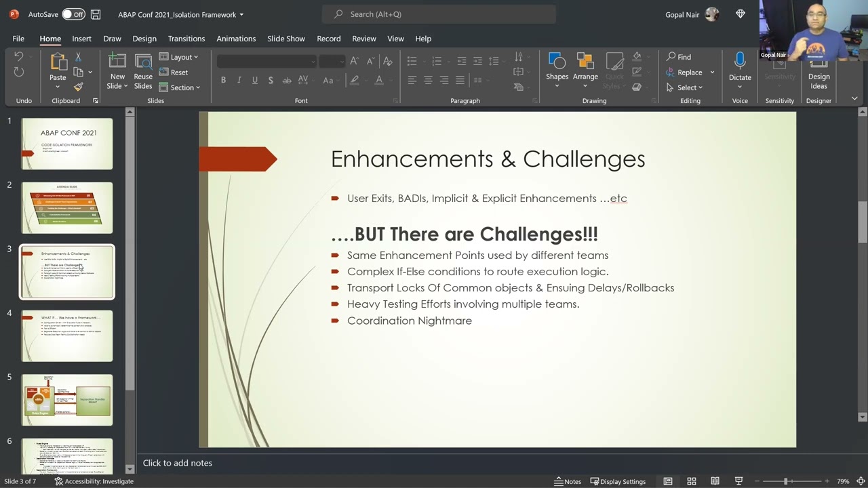The width and height of the screenshot is (868, 488).
Task: Click to add notes area
Action: click(x=178, y=463)
